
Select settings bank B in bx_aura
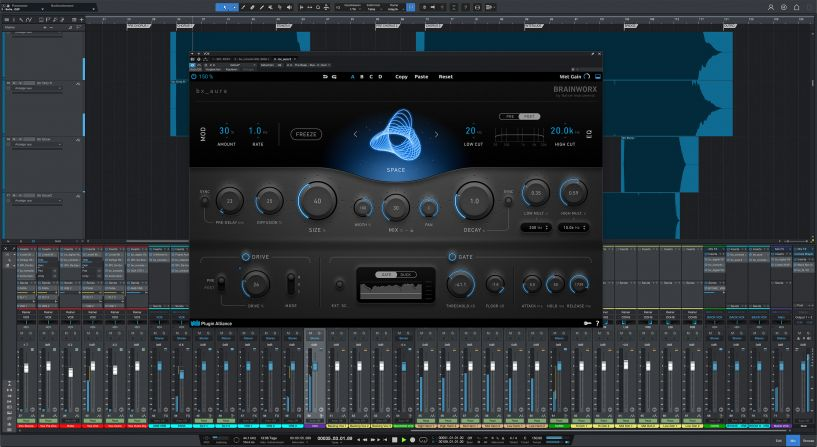pos(362,77)
